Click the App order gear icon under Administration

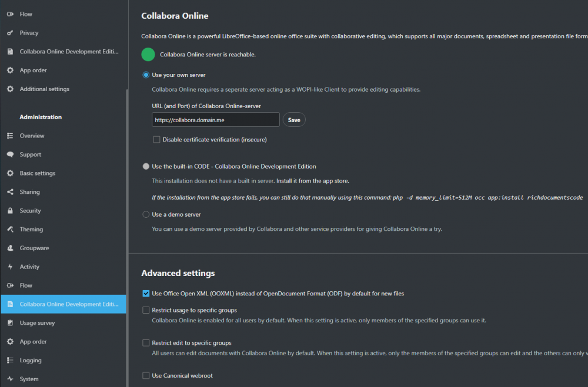(10, 342)
